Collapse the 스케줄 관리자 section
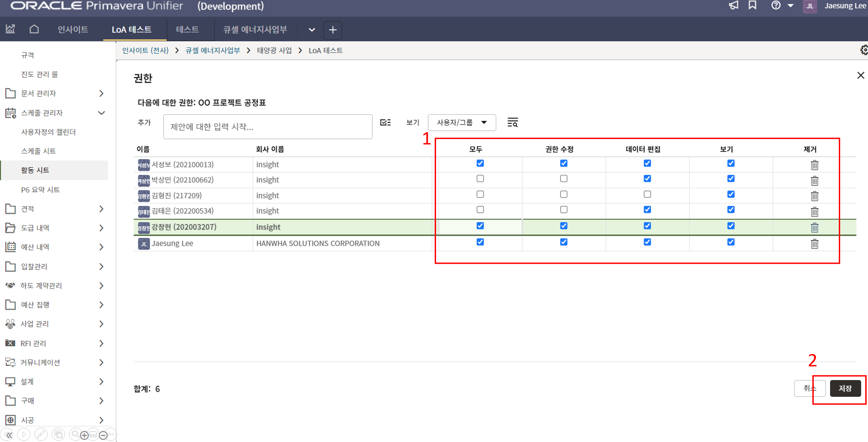Viewport: 868px width, 442px height. [101, 113]
